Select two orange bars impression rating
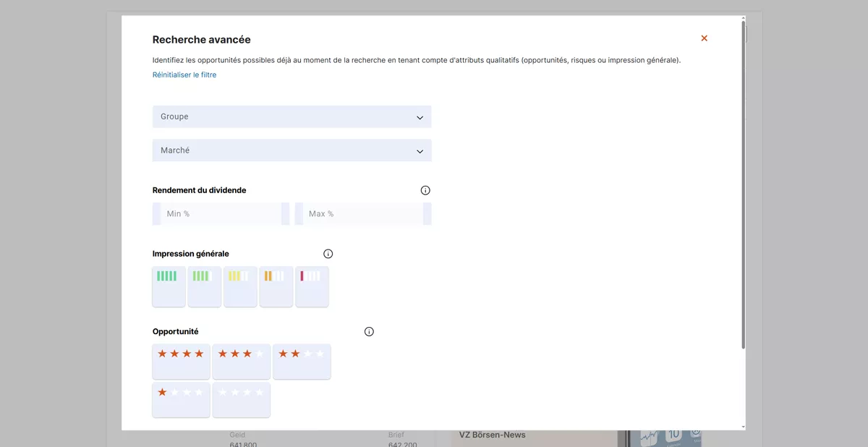Viewport: 868px width, 447px height. 276,286
